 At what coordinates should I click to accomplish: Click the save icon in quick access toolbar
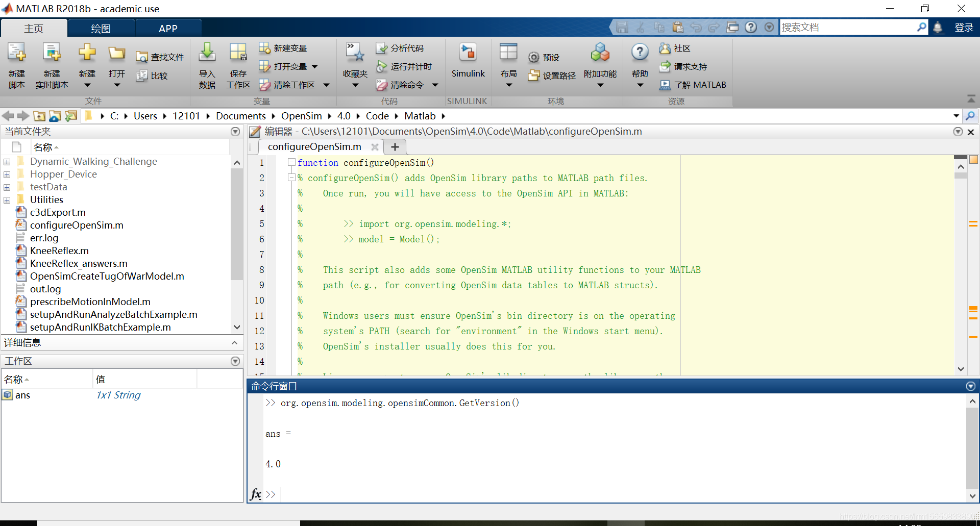[x=622, y=27]
